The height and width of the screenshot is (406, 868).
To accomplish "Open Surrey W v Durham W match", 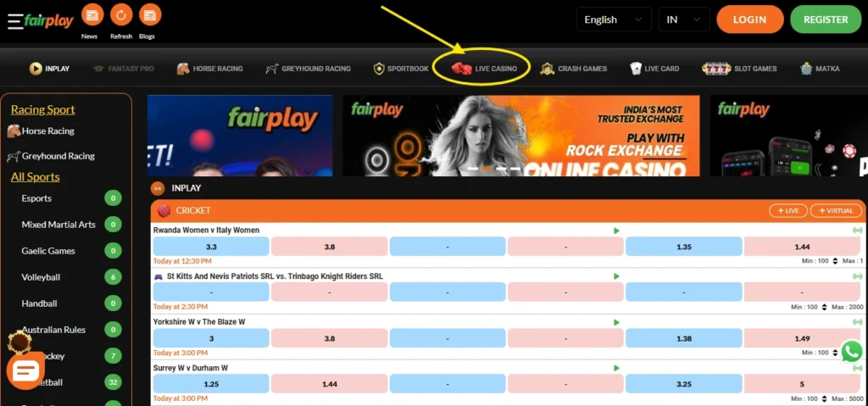I will 191,368.
